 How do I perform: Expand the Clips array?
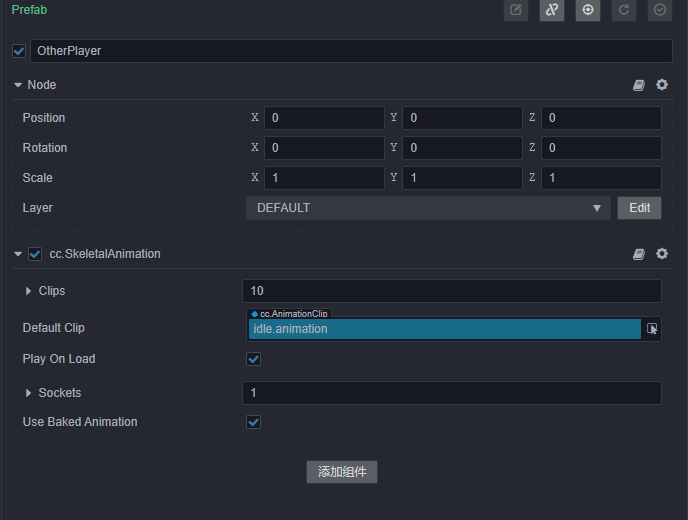[29, 291]
